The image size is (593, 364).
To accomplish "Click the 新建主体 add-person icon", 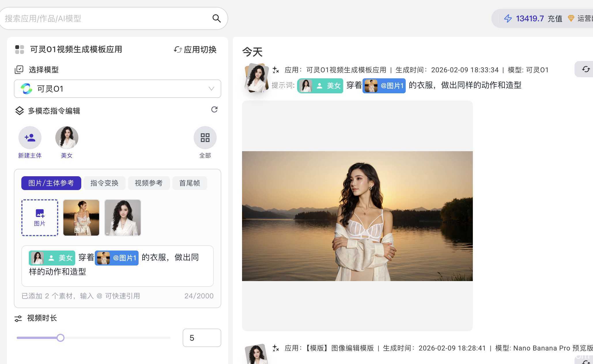I will (x=30, y=138).
